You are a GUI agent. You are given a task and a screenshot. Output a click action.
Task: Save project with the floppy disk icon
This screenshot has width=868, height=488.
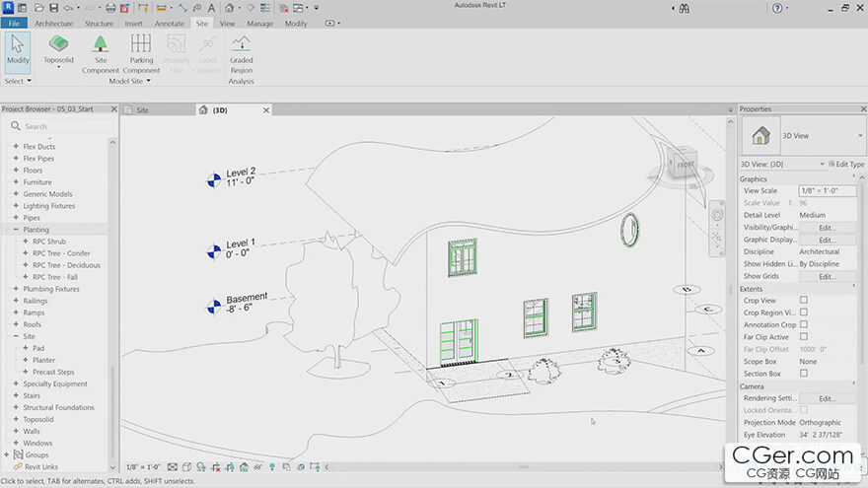point(53,8)
